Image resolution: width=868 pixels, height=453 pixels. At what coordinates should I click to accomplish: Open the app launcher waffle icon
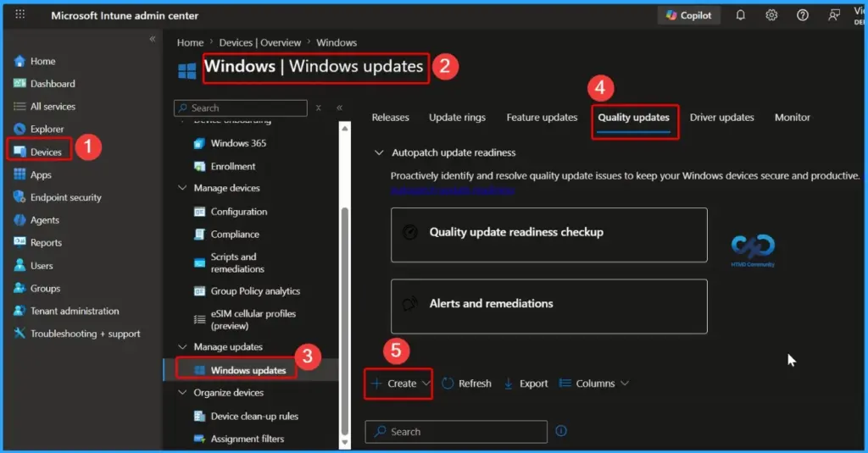click(20, 15)
